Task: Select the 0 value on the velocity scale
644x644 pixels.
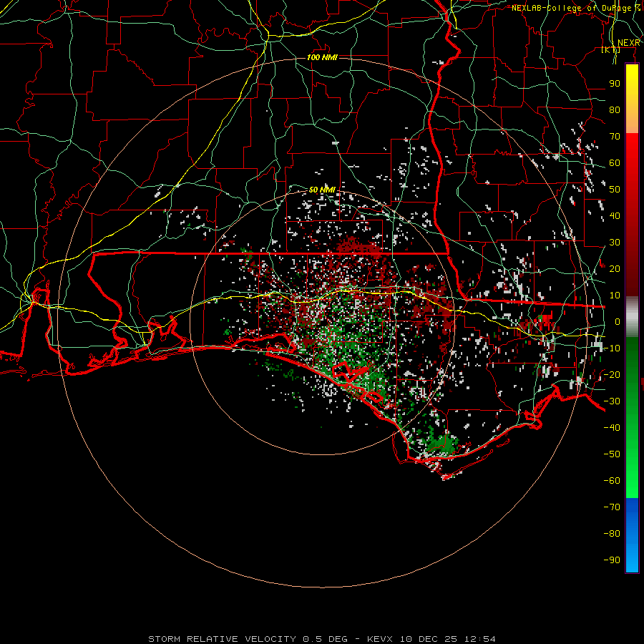Action: (x=618, y=322)
